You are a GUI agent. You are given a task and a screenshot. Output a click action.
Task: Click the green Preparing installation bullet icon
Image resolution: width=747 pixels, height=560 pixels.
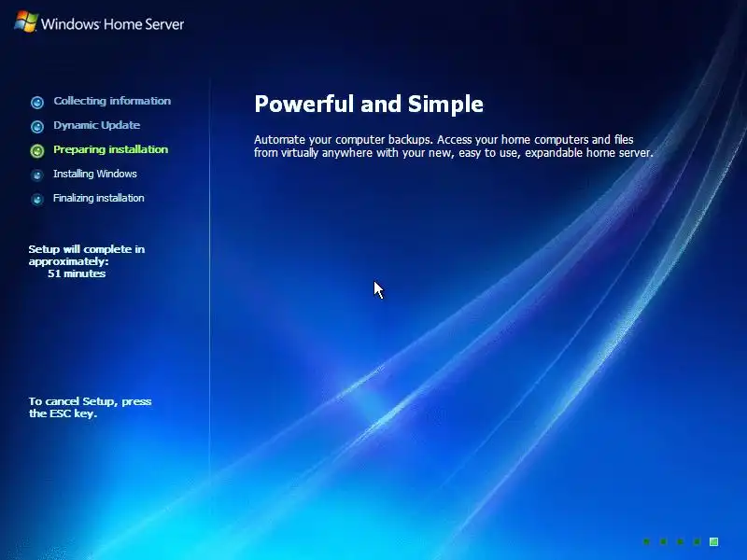pyautogui.click(x=37, y=150)
